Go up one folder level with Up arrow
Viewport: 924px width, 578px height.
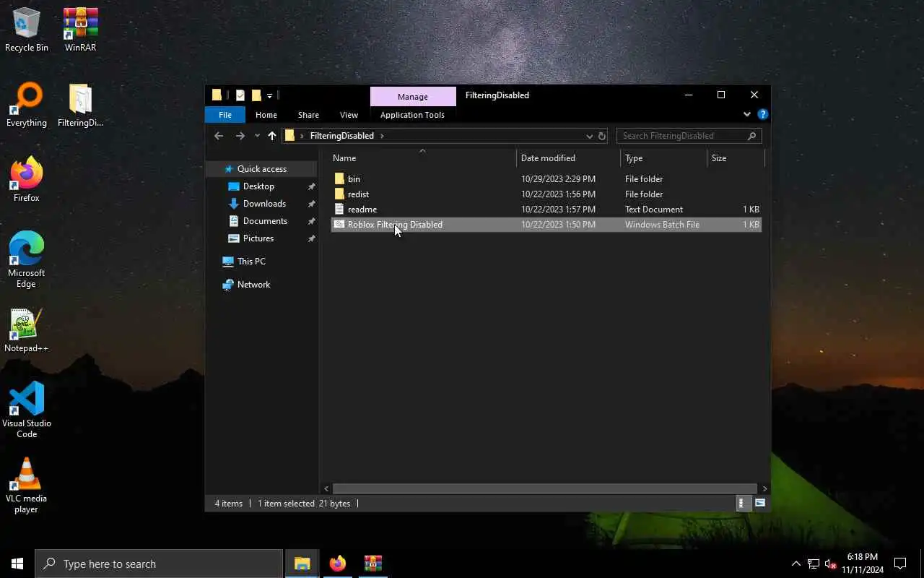[272, 136]
